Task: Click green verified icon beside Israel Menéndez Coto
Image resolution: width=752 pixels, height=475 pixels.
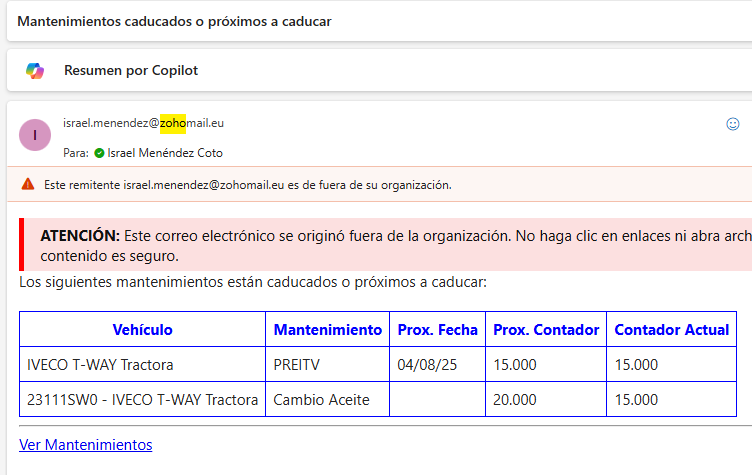Action: 99,153
